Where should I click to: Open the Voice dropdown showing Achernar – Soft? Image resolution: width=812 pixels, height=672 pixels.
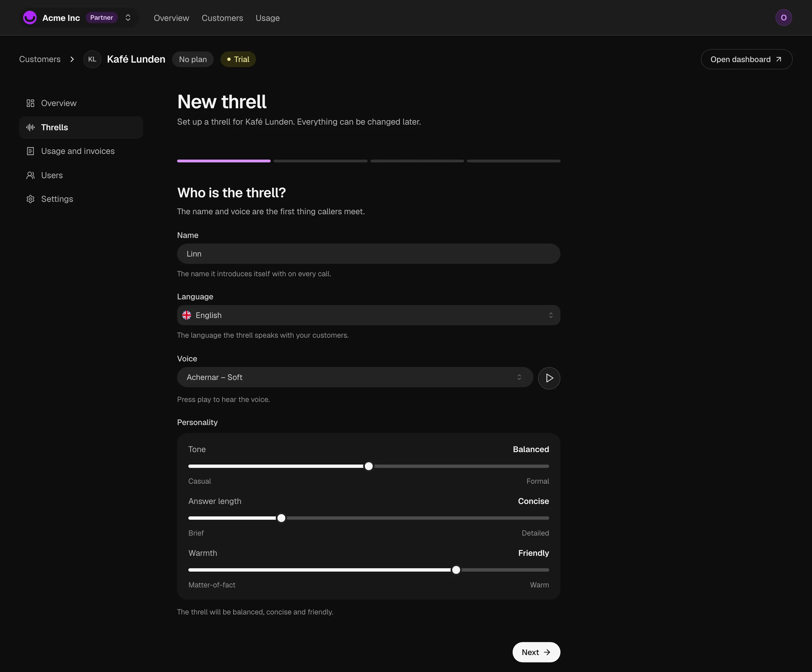(355, 377)
